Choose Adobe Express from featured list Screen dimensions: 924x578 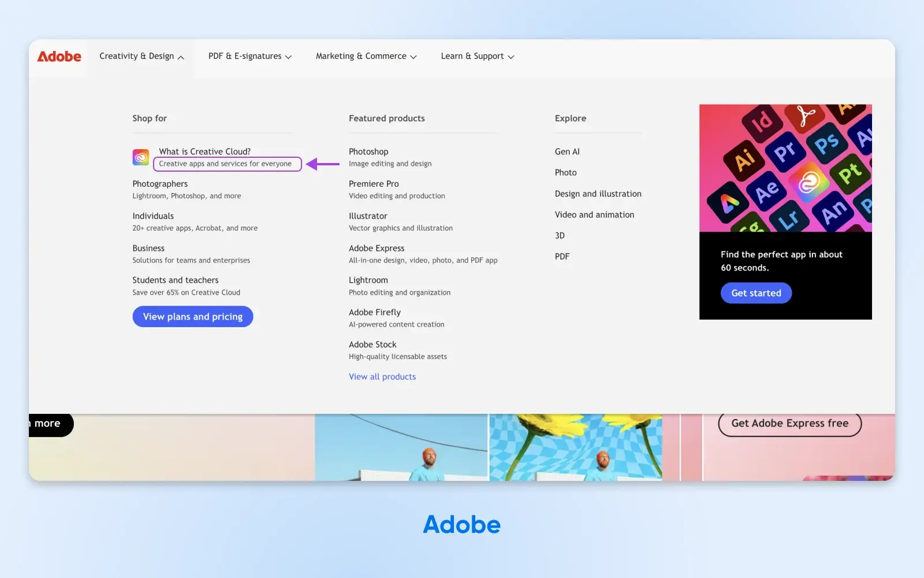pyautogui.click(x=377, y=248)
